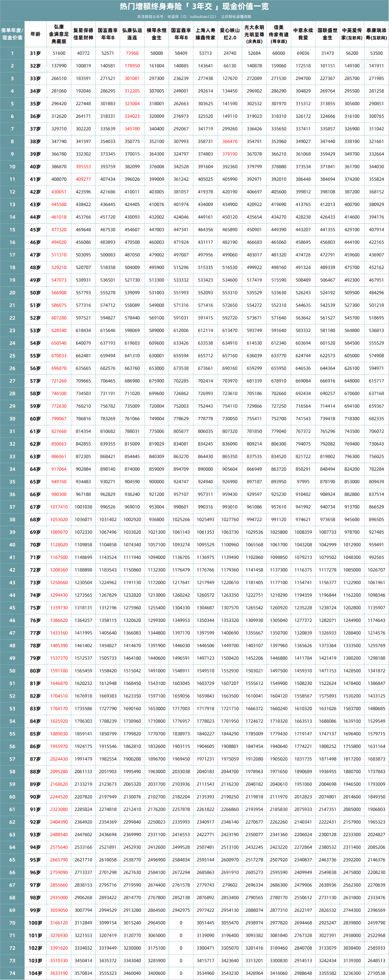Viewport: 389px width, 980px height.
Task: Select the red value 1017410 in the 67岁 row
Action: click(59, 507)
